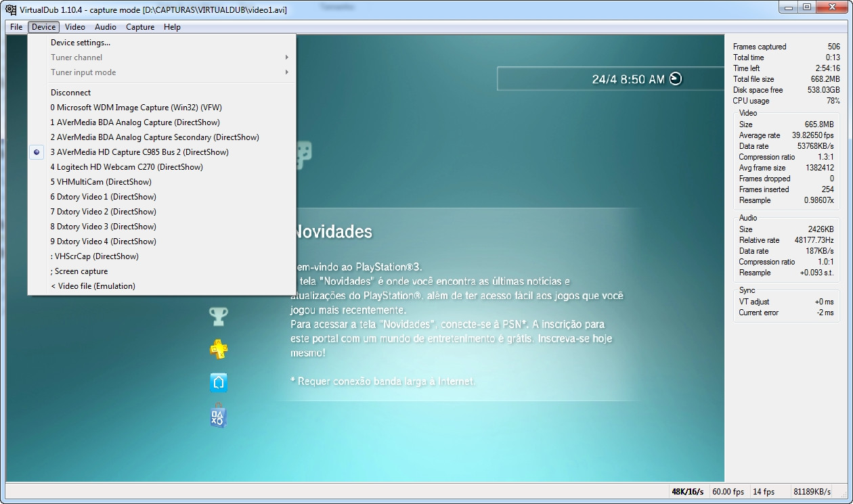Open the Capture menu
This screenshot has height=504, width=853.
pyautogui.click(x=140, y=27)
